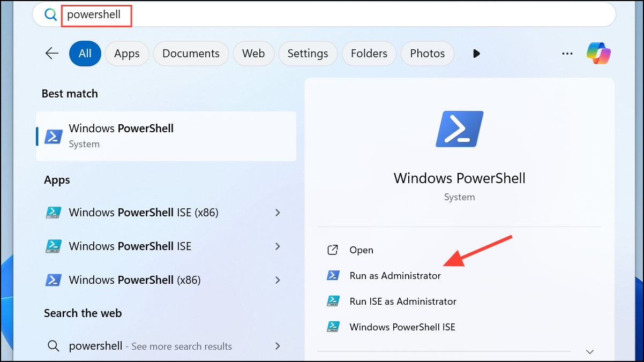The height and width of the screenshot is (362, 644).
Task: Click the play arrow to show more filters
Action: [x=476, y=54]
